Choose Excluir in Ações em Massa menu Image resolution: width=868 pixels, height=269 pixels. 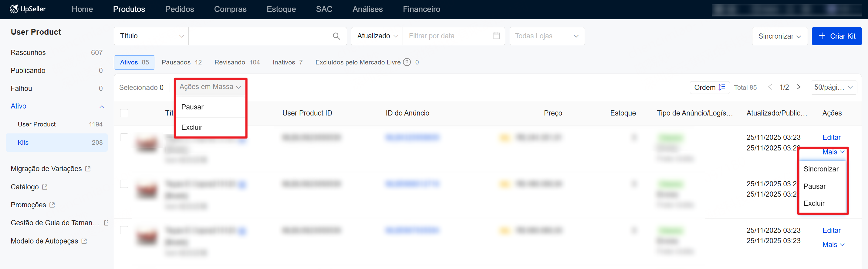[192, 128]
